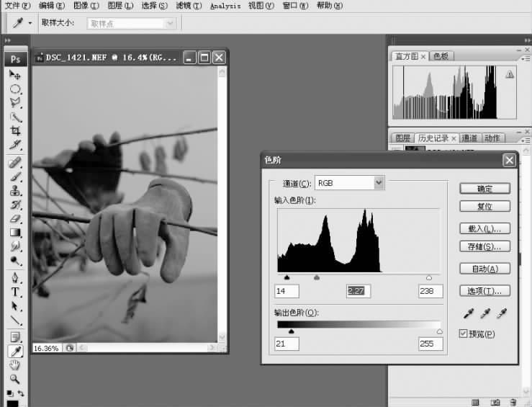Select the Hand tool
The width and height of the screenshot is (532, 407).
[14, 365]
